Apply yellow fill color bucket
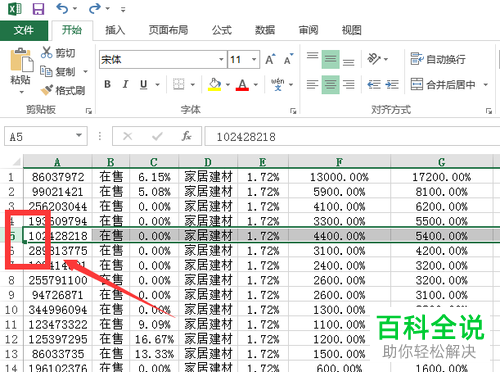 click(x=215, y=84)
